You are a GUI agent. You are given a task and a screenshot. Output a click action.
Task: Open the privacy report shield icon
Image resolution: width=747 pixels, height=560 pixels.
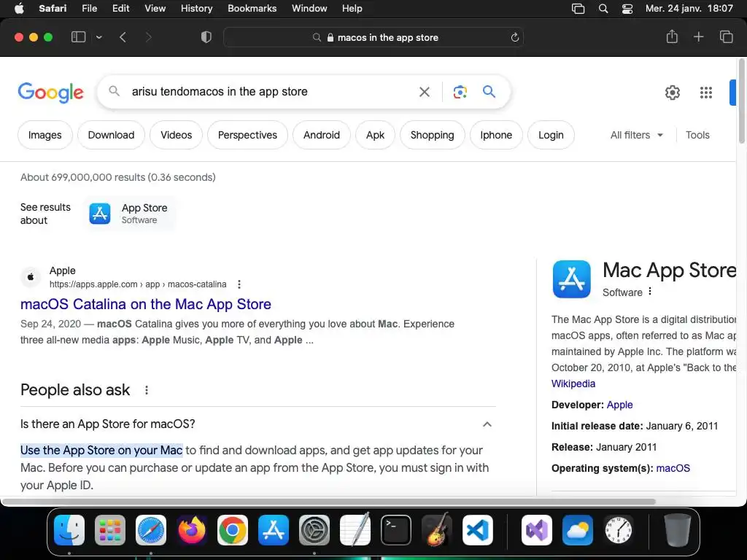coord(206,37)
